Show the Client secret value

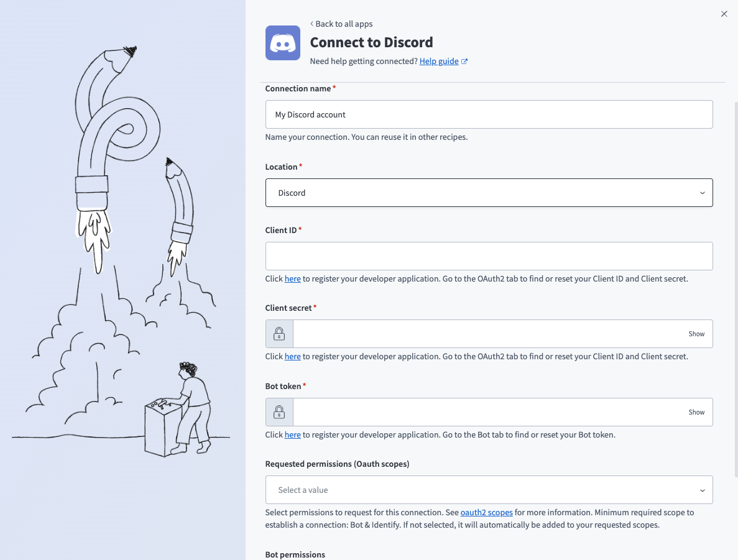pyautogui.click(x=696, y=334)
